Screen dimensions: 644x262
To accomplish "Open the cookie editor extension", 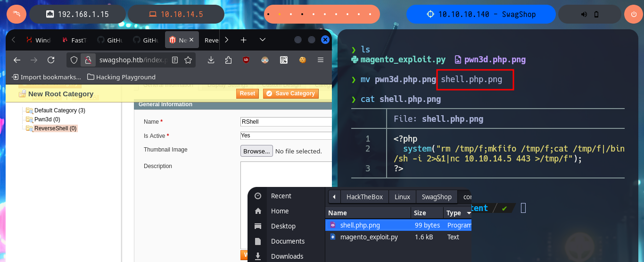I will (x=302, y=60).
